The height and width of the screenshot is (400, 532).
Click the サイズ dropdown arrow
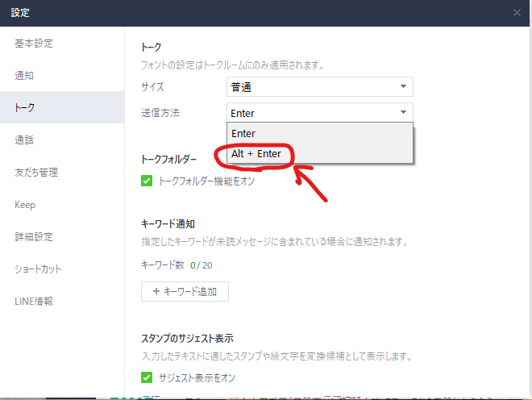tap(403, 87)
